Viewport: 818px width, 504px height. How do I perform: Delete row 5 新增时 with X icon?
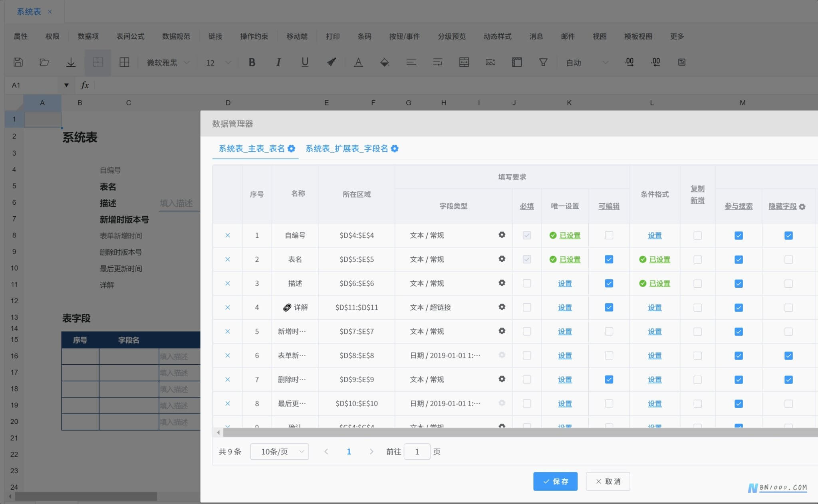[x=228, y=331]
